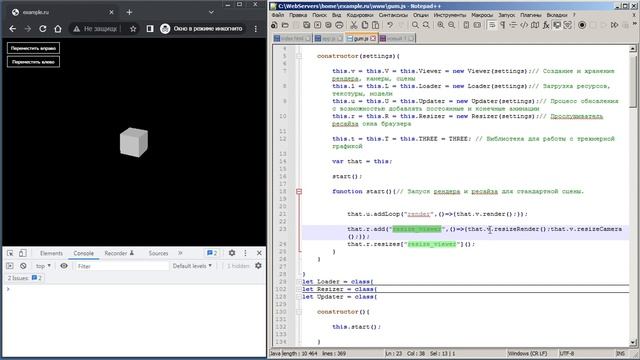Image resolution: width=640 pixels, height=360 pixels.
Task: Open the Кодировки menu in Notepad++
Action: (x=360, y=15)
